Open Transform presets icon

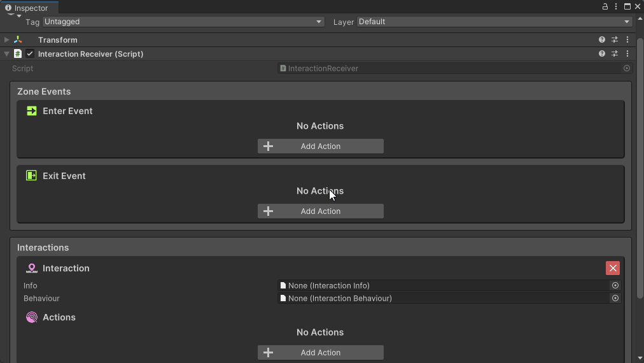pyautogui.click(x=615, y=39)
